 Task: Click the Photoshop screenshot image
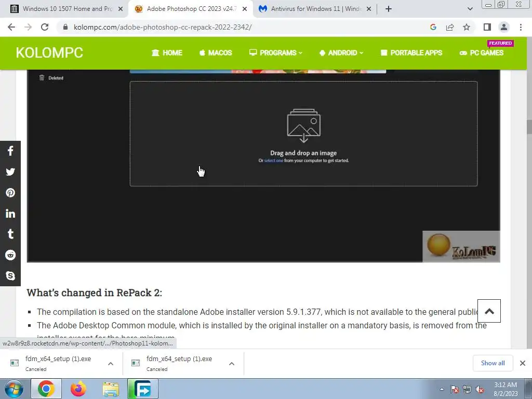click(263, 166)
